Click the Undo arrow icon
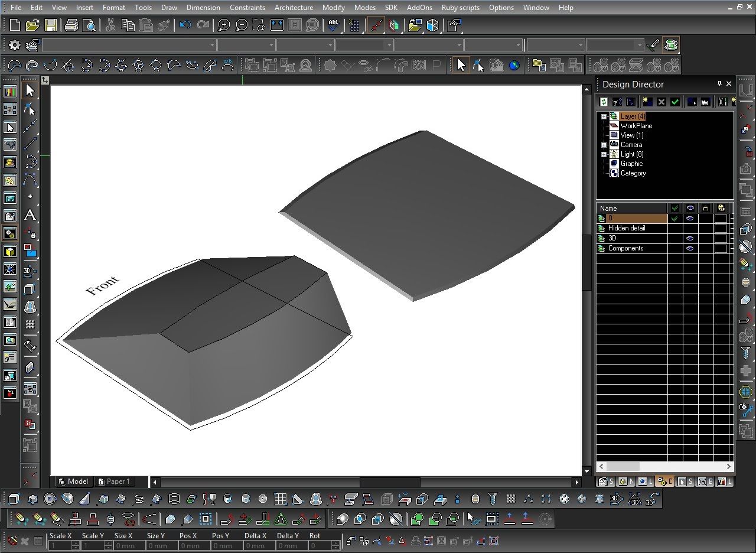This screenshot has width=756, height=553. pyautogui.click(x=185, y=25)
